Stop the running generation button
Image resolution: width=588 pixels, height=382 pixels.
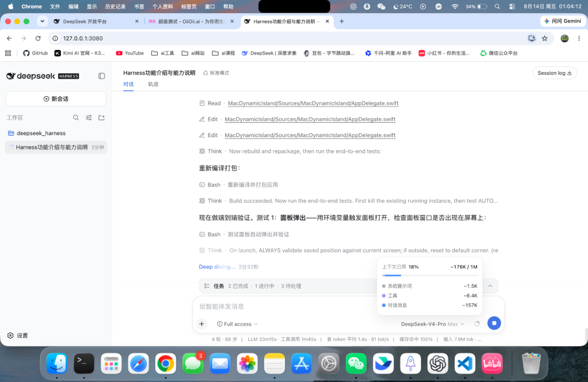coord(494,323)
